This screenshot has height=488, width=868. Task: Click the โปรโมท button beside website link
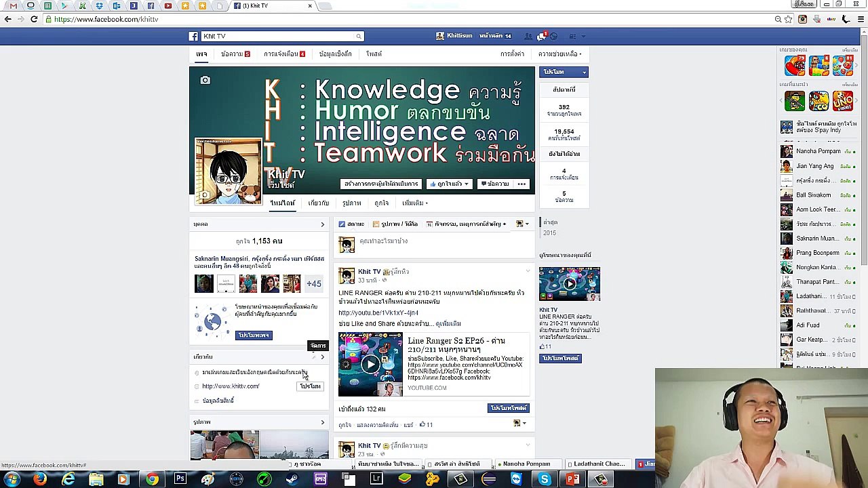point(310,386)
